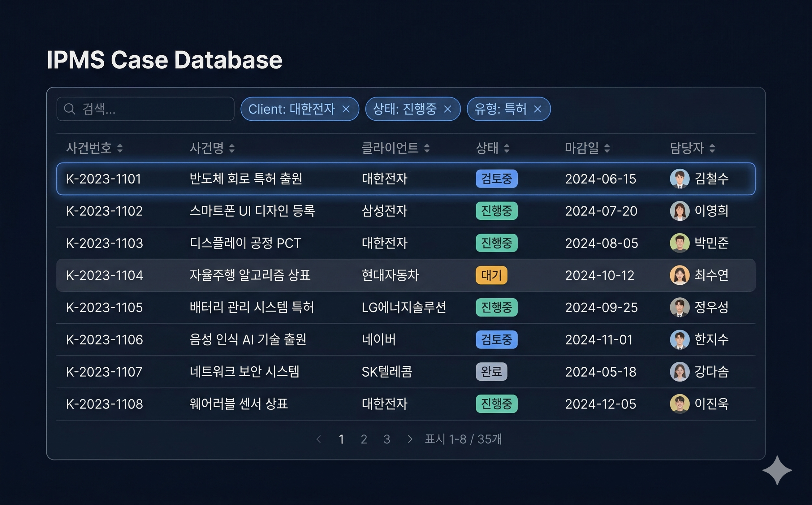The height and width of the screenshot is (505, 812).
Task: Open 최수연's avatar picture
Action: pyautogui.click(x=680, y=275)
